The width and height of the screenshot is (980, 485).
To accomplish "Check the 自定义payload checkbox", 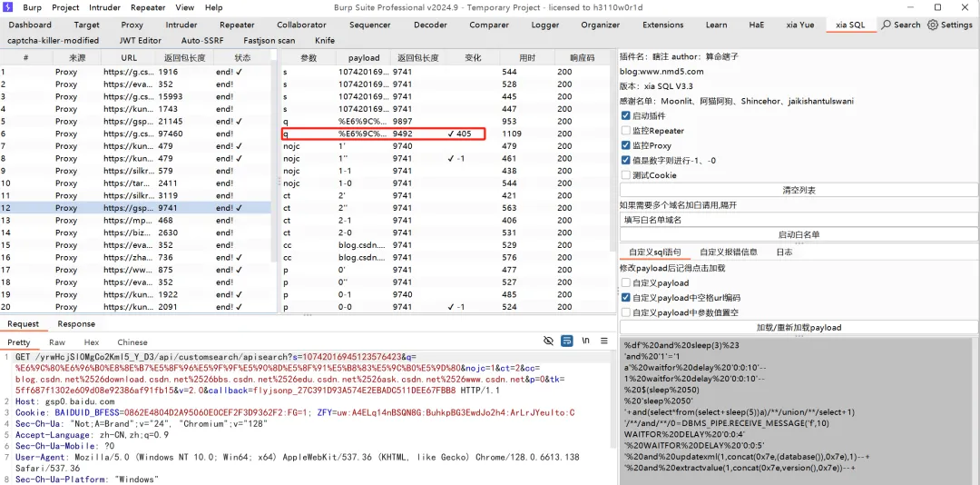I will tap(625, 282).
